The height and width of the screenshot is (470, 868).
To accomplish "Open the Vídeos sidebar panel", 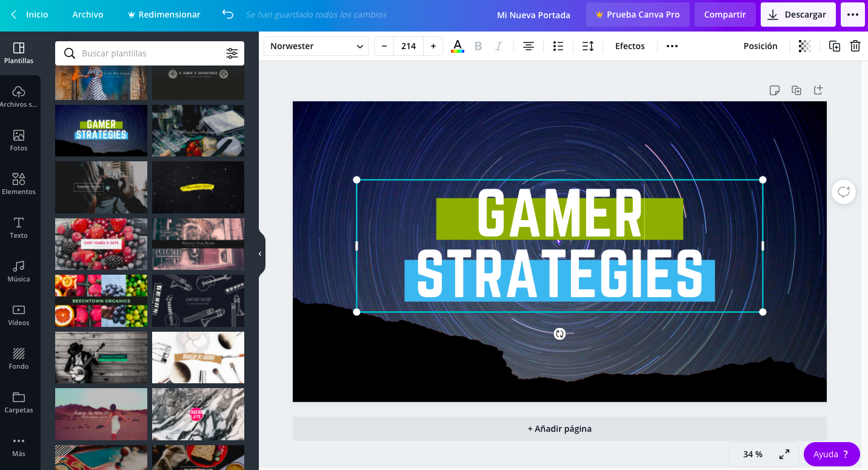I will [19, 315].
